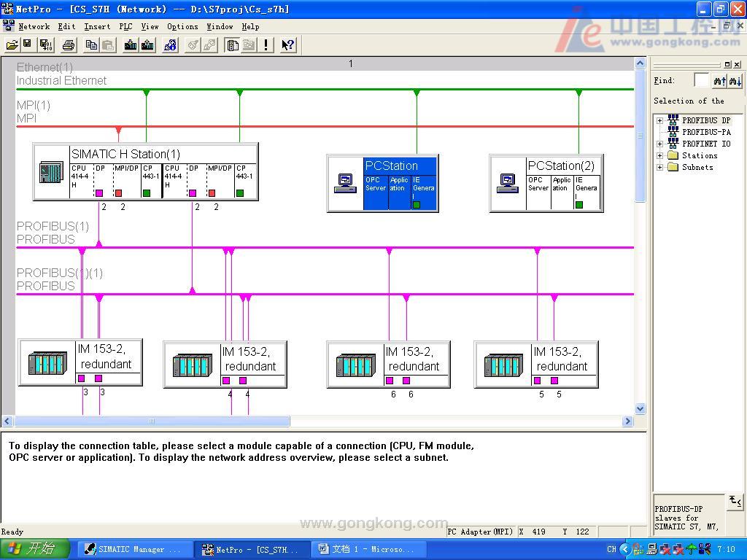Click the Open project toolbar icon

pos(12,44)
